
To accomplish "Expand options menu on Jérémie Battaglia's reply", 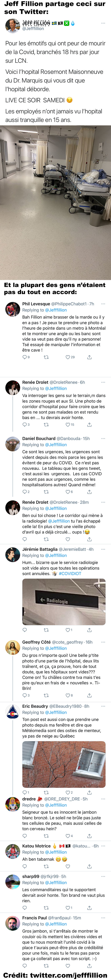I will pyautogui.click(x=103, y=549).
